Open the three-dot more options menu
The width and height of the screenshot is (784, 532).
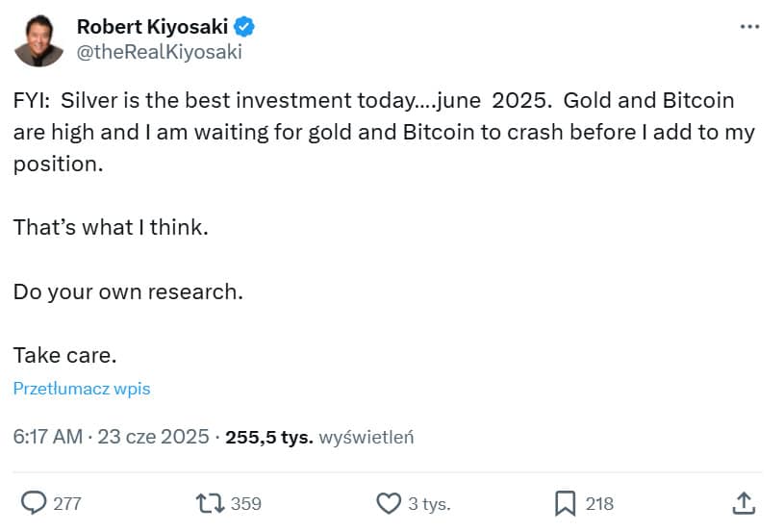click(749, 27)
